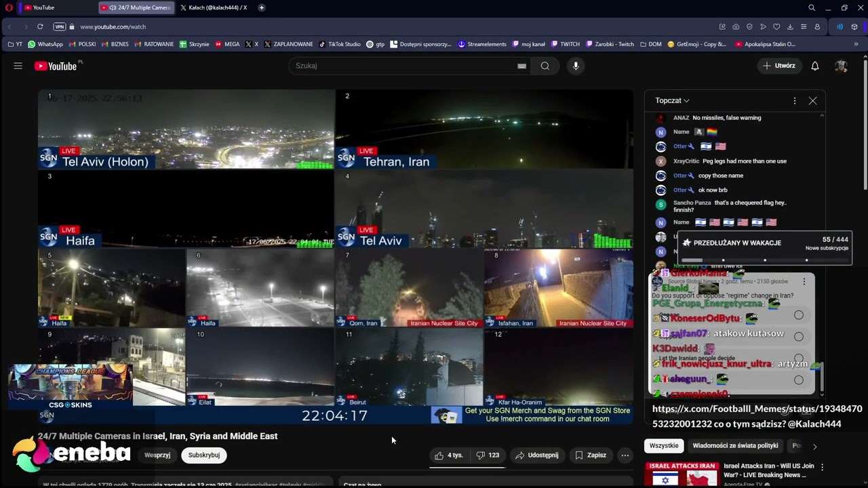Reload the page
868x488 pixels.
click(x=40, y=26)
